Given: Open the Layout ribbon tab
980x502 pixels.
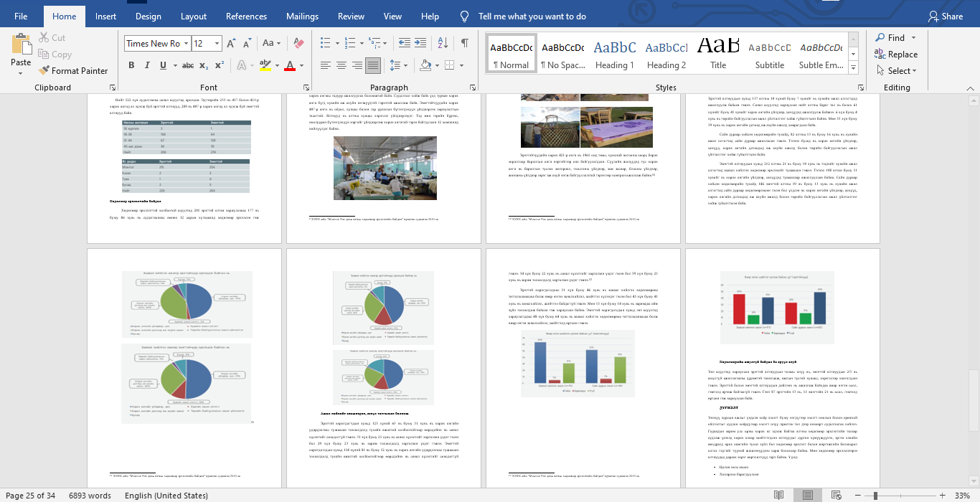Looking at the screenshot, I should (x=194, y=16).
